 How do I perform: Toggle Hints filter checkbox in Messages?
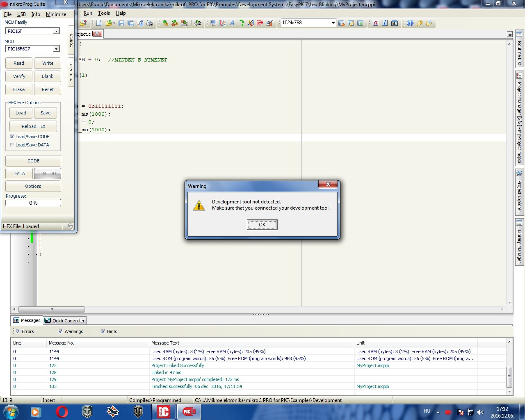pyautogui.click(x=103, y=331)
